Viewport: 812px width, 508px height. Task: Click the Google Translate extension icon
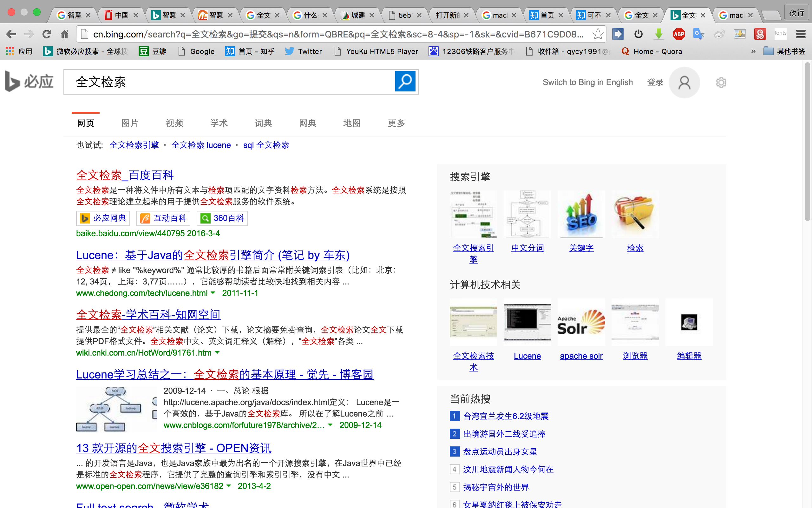click(x=698, y=34)
